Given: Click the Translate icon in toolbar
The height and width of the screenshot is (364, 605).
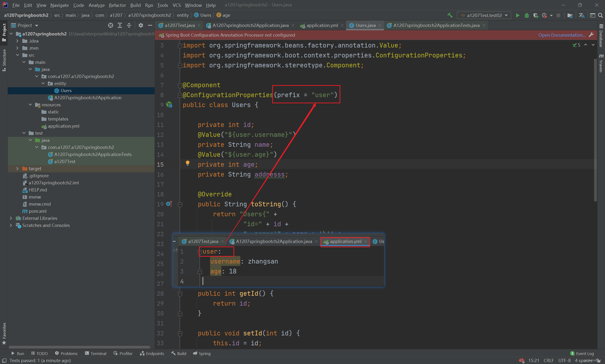Looking at the screenshot, I should click(581, 15).
